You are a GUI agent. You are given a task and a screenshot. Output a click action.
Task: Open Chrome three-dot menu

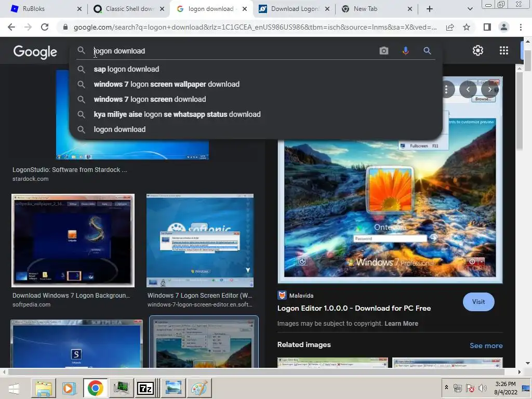(521, 27)
